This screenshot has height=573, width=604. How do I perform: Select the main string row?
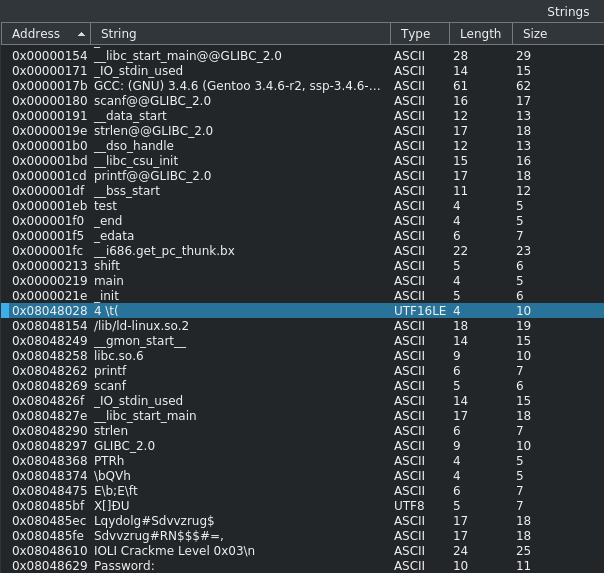302,281
